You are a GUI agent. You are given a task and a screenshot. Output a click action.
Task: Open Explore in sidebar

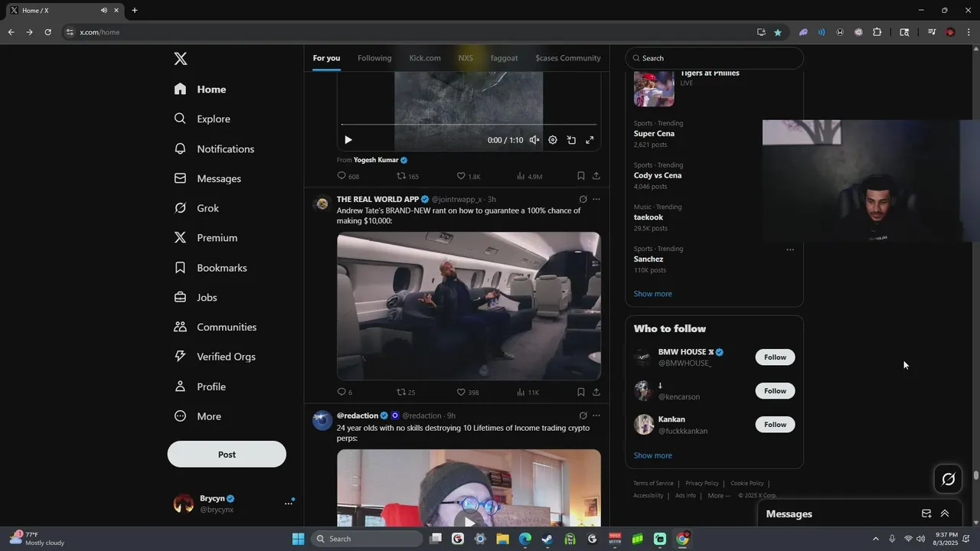[202, 119]
